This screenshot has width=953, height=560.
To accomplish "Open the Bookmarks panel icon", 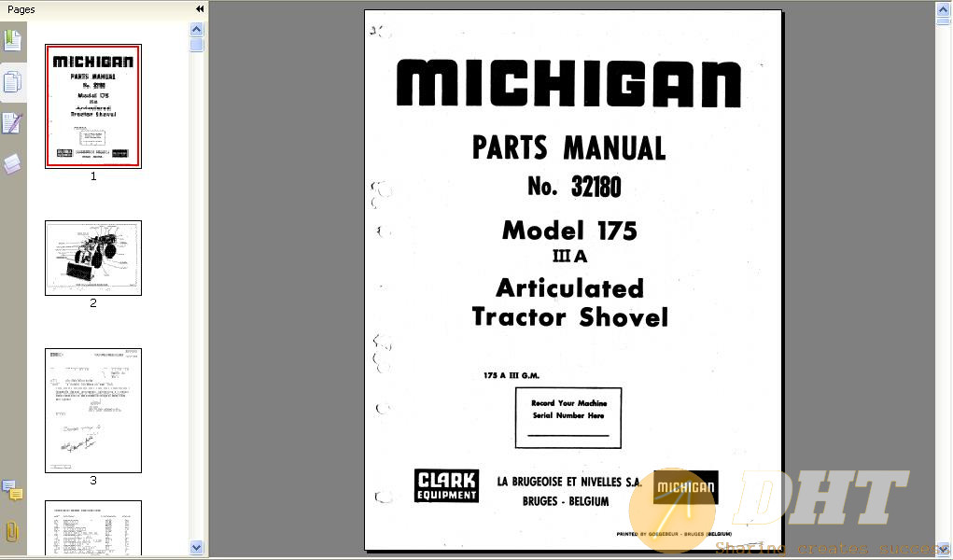I will coord(12,41).
